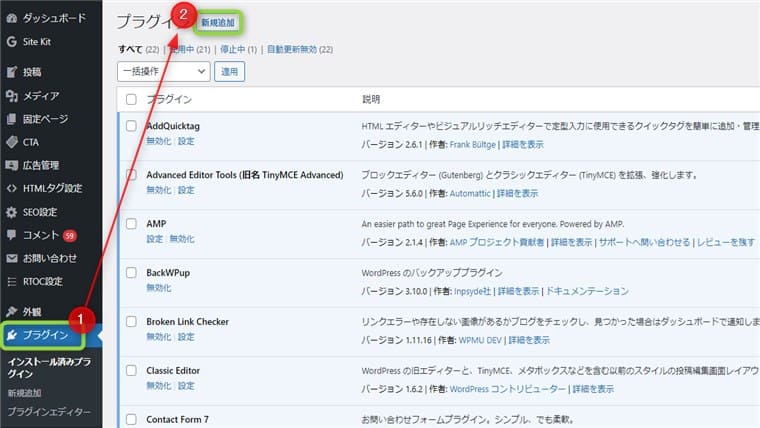Click the 適用 apply button
Image resolution: width=760 pixels, height=428 pixels.
point(229,72)
